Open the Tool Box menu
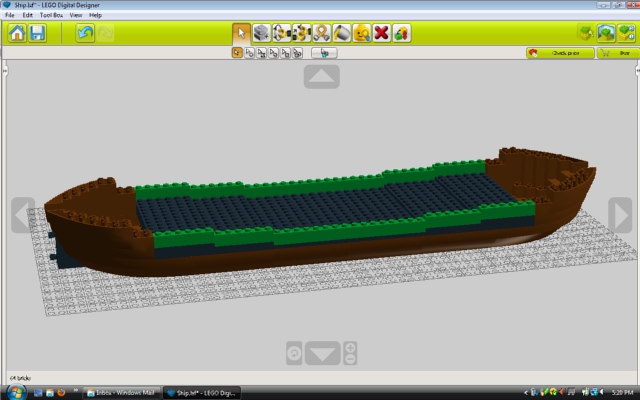This screenshot has width=640, height=400. 51,15
